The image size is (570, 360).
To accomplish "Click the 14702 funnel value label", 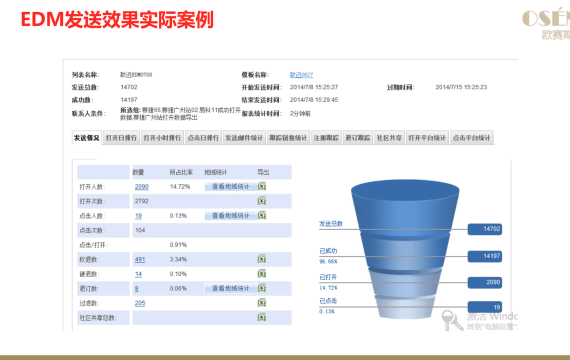I will [x=485, y=229].
